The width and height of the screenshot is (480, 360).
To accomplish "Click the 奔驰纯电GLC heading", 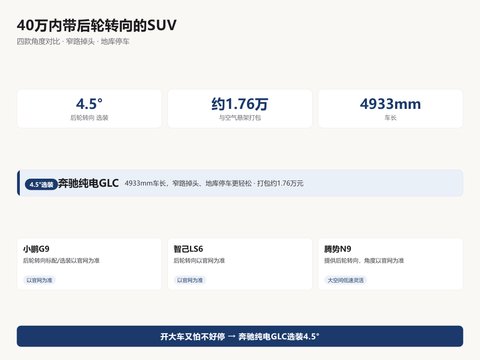I will (88, 183).
